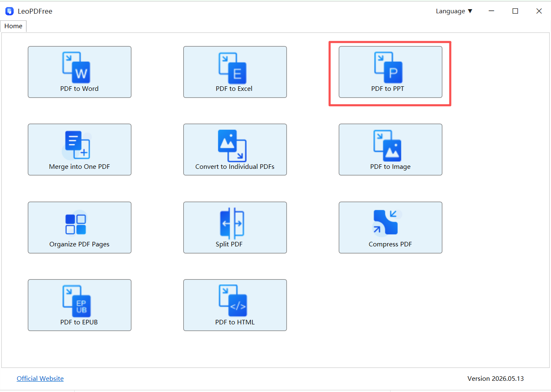This screenshot has width=551, height=392.
Task: Maximize the LeoPDFree window
Action: coord(515,11)
